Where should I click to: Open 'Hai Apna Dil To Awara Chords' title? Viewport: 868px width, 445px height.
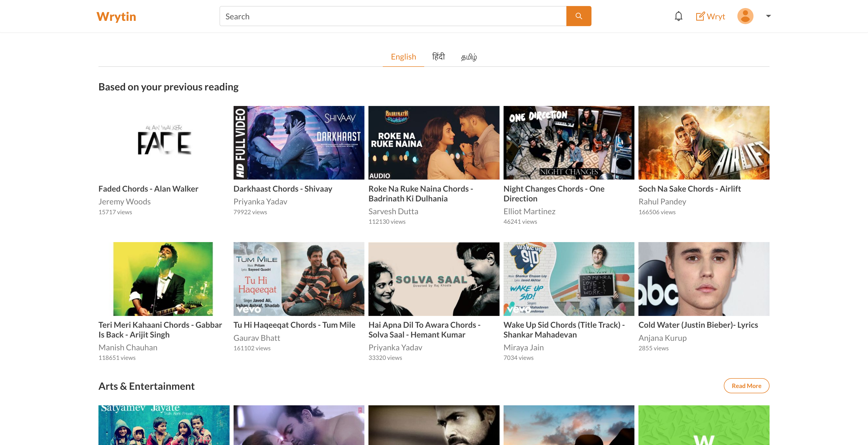[x=424, y=330]
